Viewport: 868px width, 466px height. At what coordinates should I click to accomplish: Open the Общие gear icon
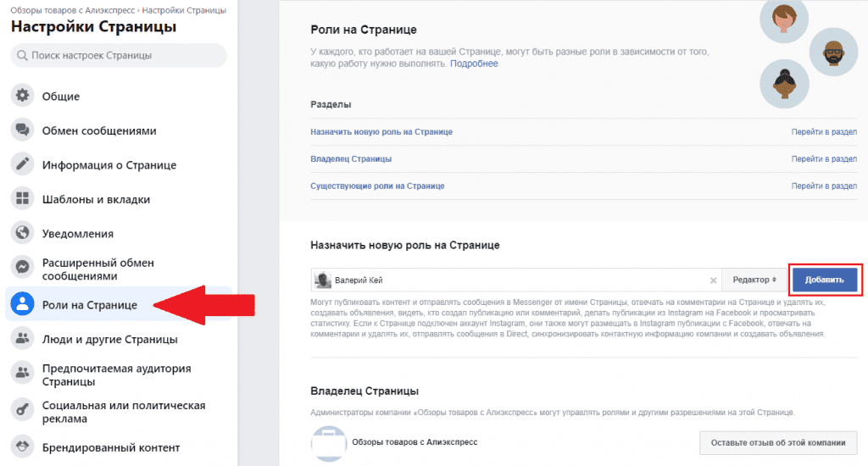tap(22, 95)
